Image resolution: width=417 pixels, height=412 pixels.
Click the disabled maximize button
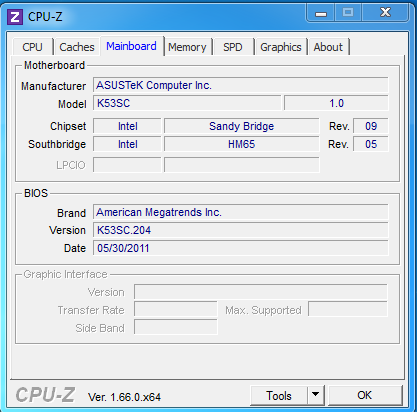[348, 13]
